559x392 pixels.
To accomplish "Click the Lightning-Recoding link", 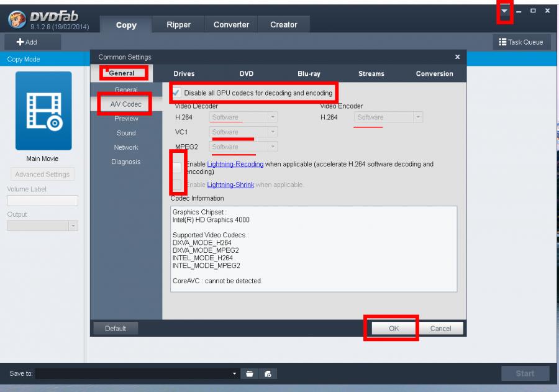I will click(x=235, y=164).
